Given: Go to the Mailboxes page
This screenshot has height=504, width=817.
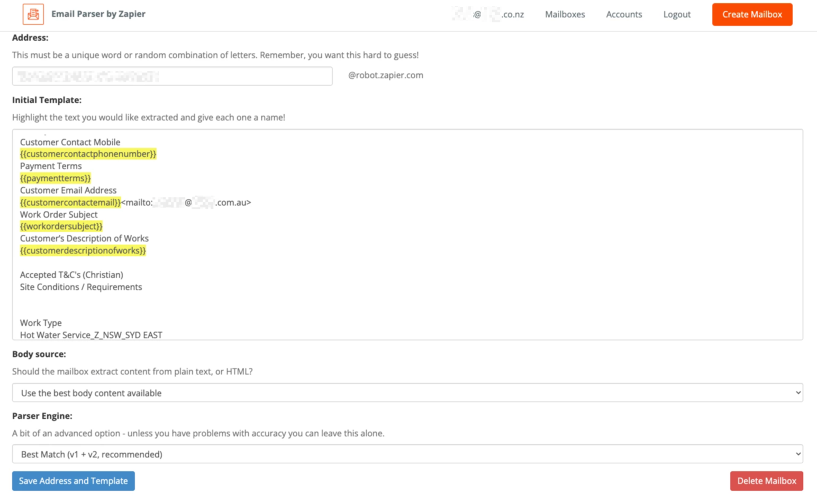Looking at the screenshot, I should [x=565, y=15].
